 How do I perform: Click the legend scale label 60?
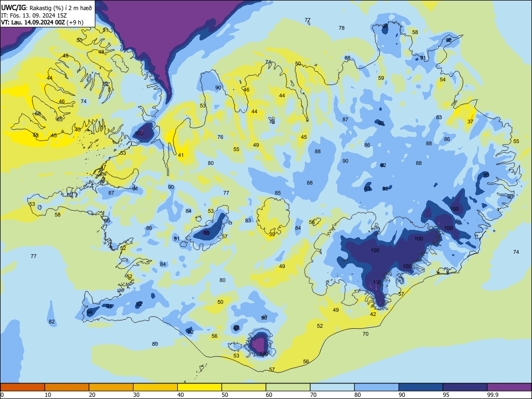tap(269, 395)
